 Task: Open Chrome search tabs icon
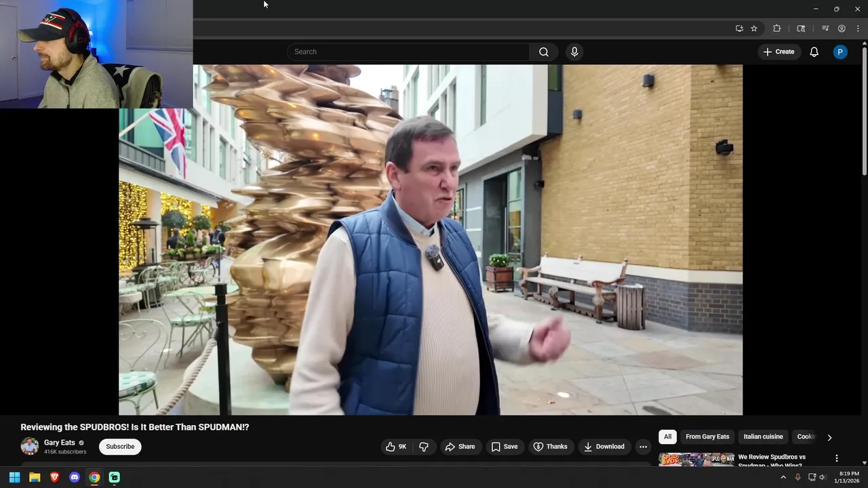801,28
